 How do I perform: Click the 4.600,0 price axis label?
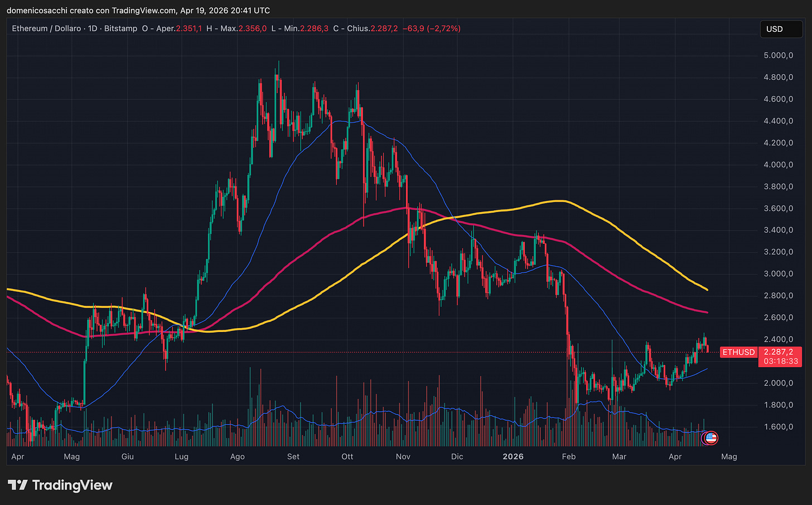click(x=779, y=99)
